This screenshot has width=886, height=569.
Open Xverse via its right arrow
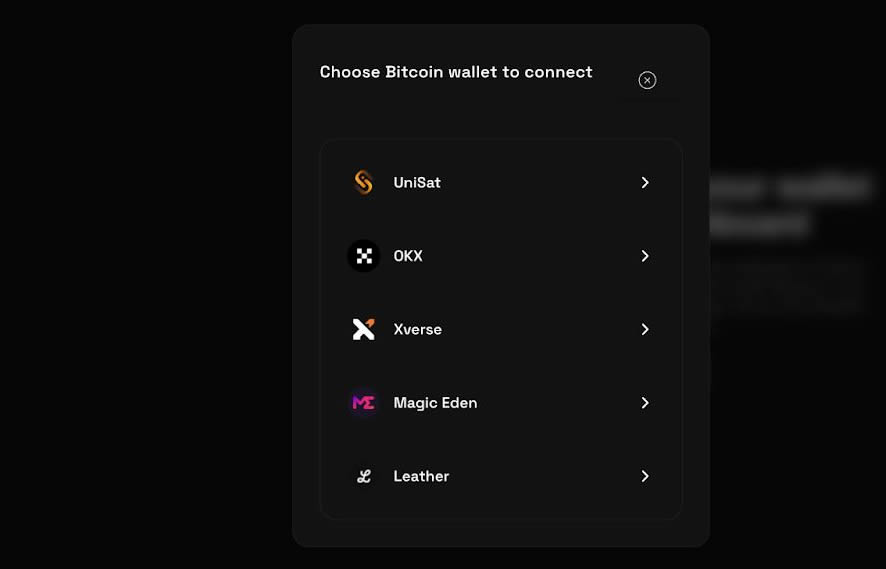coord(645,329)
